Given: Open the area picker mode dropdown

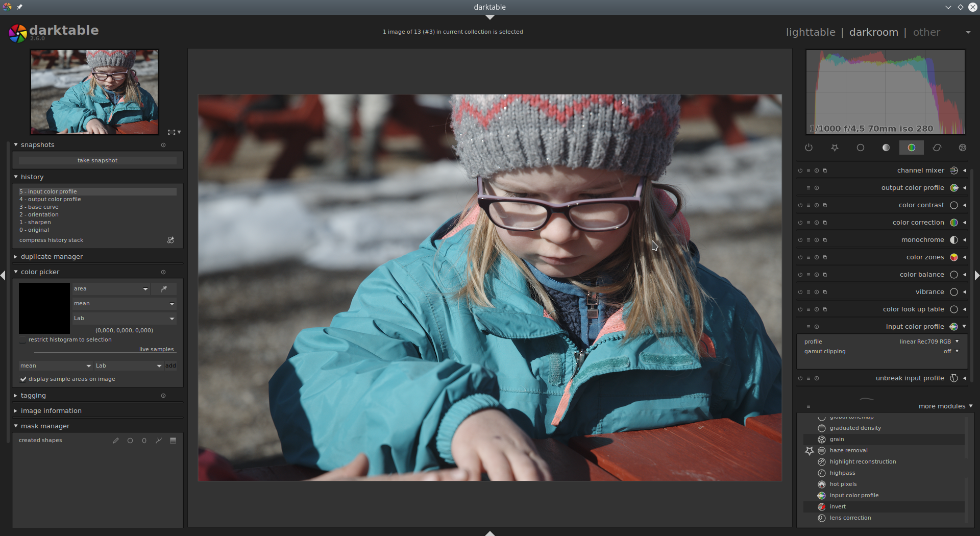Looking at the screenshot, I should pos(111,289).
